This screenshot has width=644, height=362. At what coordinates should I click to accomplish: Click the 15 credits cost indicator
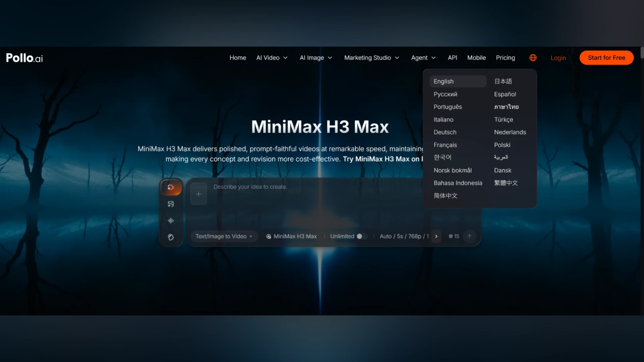point(454,236)
